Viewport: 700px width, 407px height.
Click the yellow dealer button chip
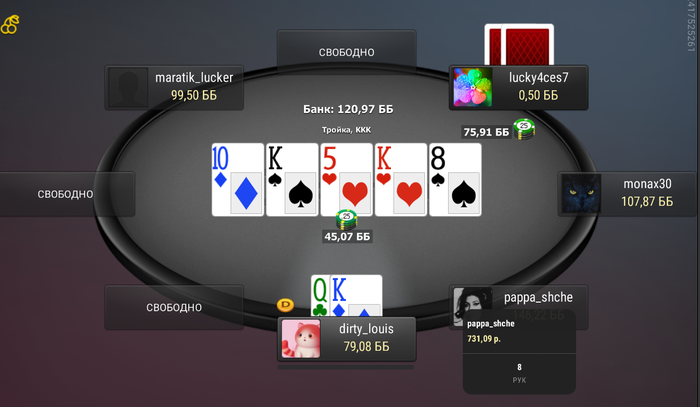coord(285,305)
